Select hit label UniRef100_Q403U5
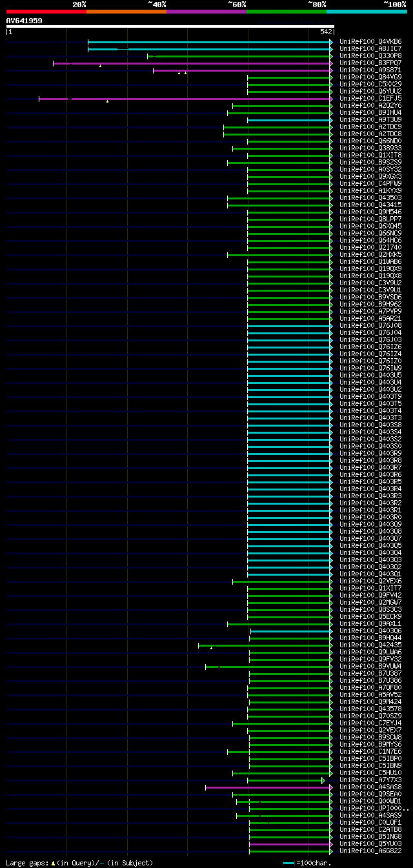 pos(370,376)
